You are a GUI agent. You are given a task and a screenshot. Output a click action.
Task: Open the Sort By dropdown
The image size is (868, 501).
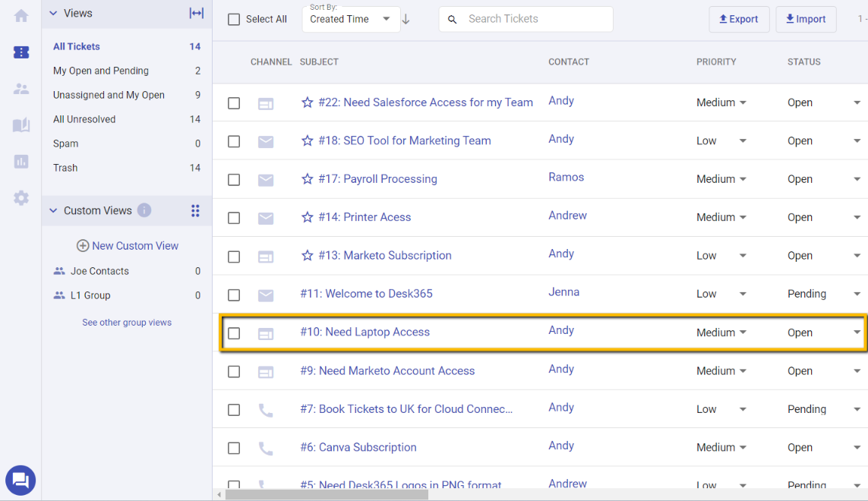coord(351,20)
